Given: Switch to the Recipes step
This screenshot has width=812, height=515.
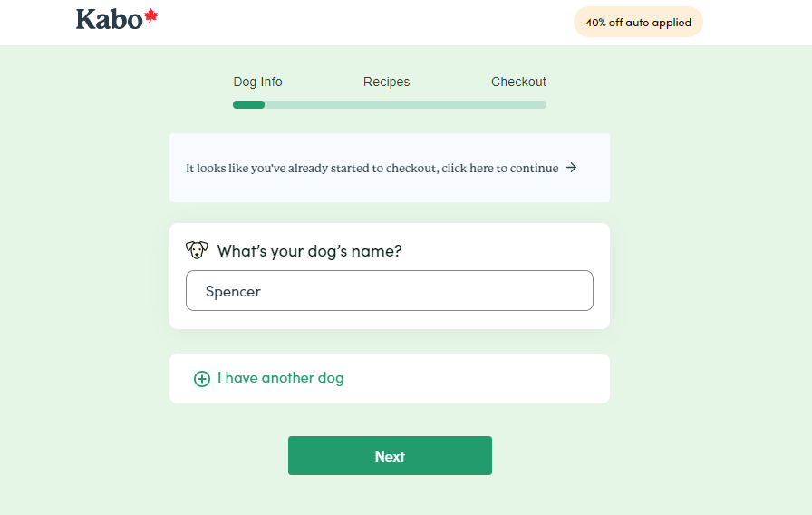Looking at the screenshot, I should [386, 82].
